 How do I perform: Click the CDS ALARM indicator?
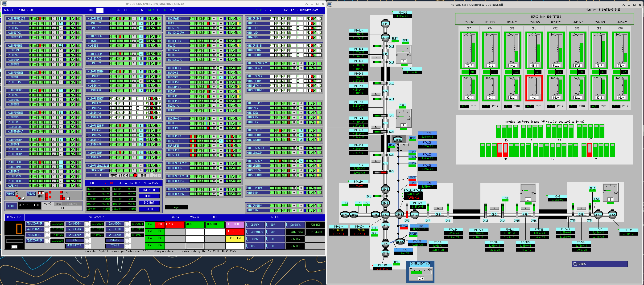pyautogui.click(x=235, y=224)
